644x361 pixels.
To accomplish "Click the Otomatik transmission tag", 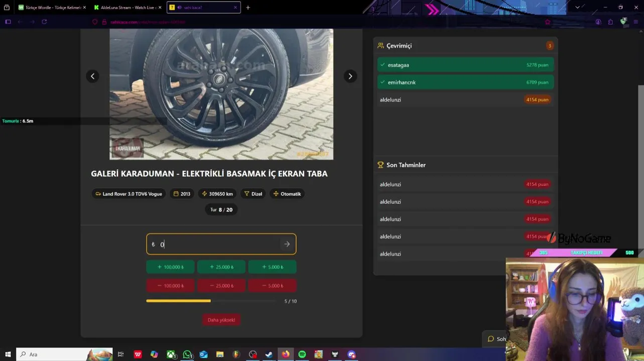I will tap(287, 194).
